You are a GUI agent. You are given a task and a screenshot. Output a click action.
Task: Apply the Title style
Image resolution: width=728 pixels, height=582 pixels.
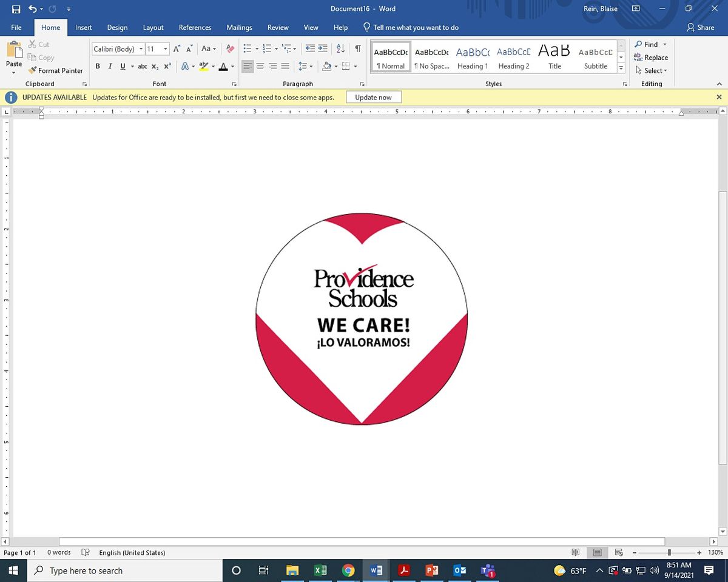(x=554, y=56)
